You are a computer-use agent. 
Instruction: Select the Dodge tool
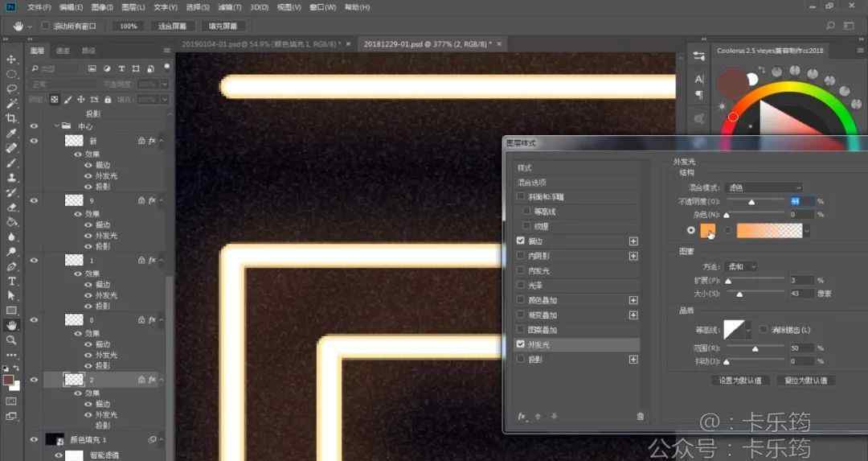point(11,252)
